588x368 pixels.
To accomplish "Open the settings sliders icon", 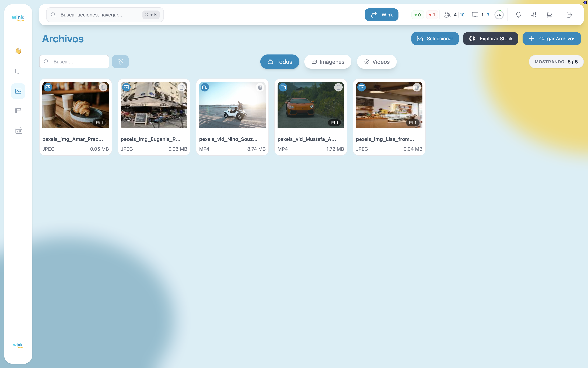I will 534,15.
